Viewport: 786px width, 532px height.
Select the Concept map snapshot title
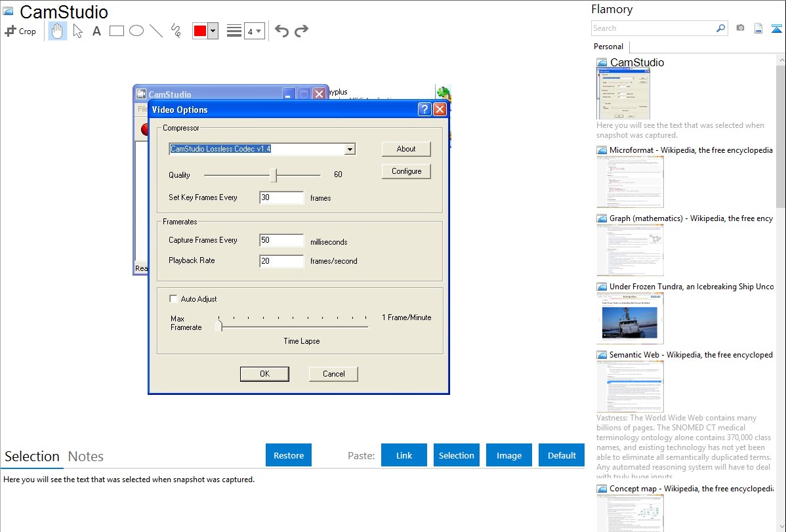(x=692, y=489)
